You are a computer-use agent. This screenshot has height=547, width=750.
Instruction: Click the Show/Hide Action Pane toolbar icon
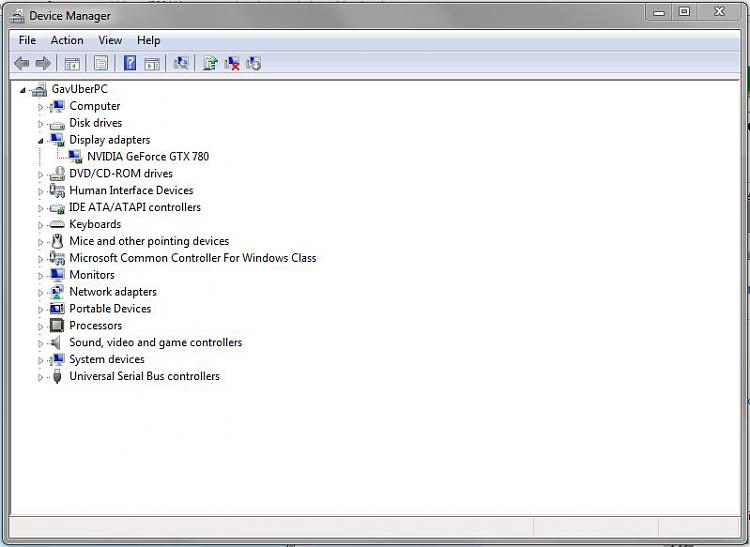[x=152, y=63]
